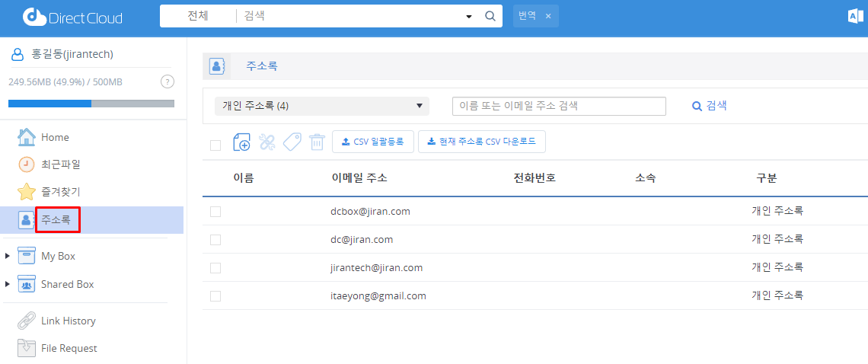Expand the Shared Box tree arrow
Viewport: 868px width, 364px height.
(8, 284)
